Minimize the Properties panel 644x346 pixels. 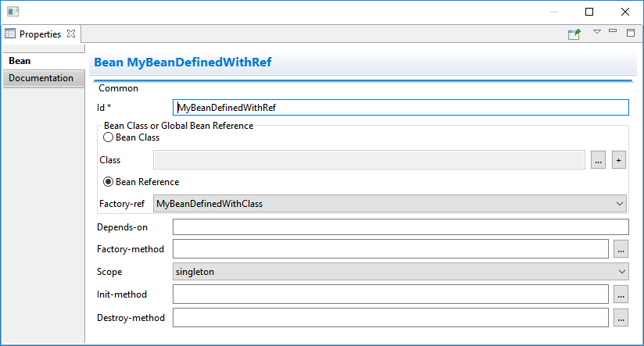pyautogui.click(x=614, y=32)
